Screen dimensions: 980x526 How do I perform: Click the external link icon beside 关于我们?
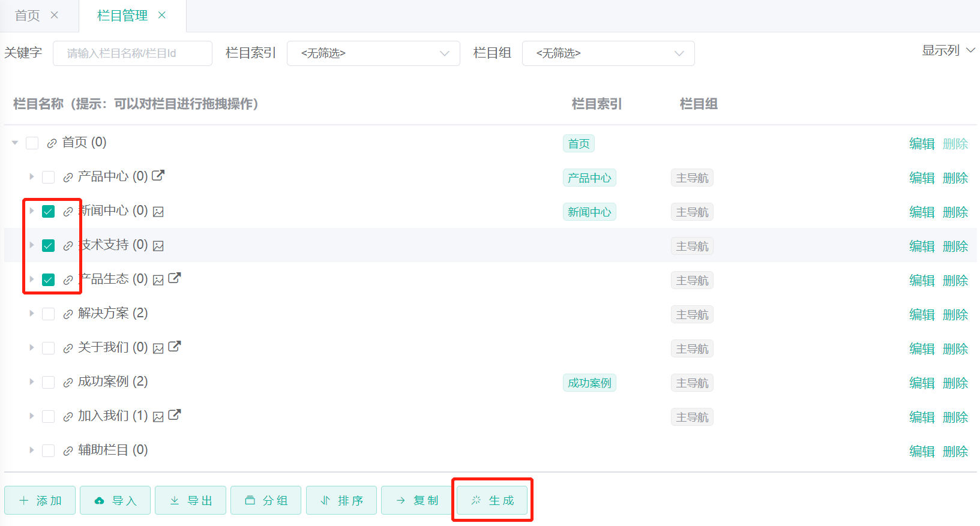coord(175,347)
